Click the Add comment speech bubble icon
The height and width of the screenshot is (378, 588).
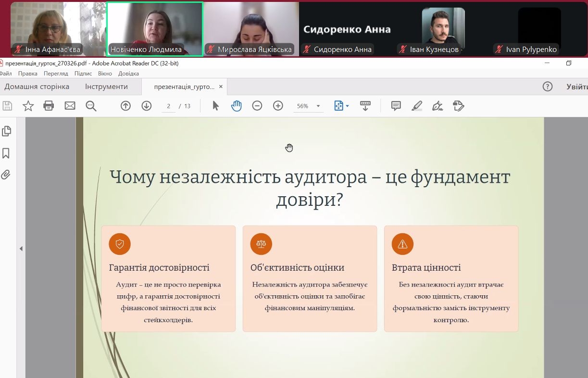pos(396,106)
